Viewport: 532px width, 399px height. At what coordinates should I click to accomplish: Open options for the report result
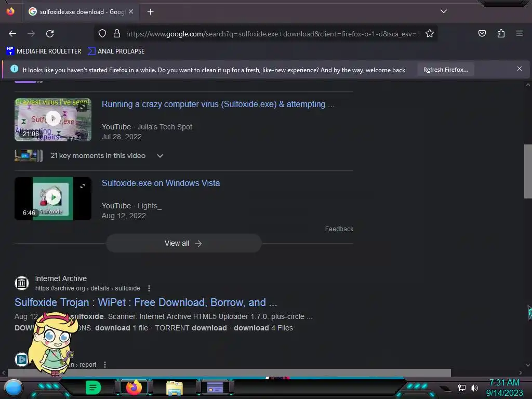(x=105, y=364)
